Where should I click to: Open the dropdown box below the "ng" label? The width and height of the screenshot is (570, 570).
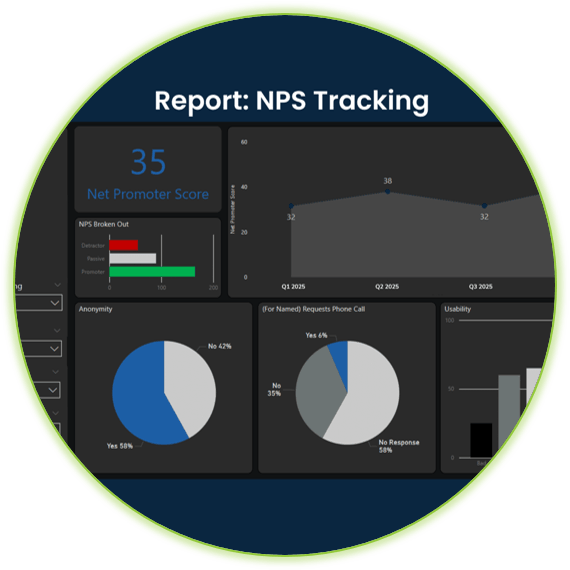pyautogui.click(x=39, y=303)
